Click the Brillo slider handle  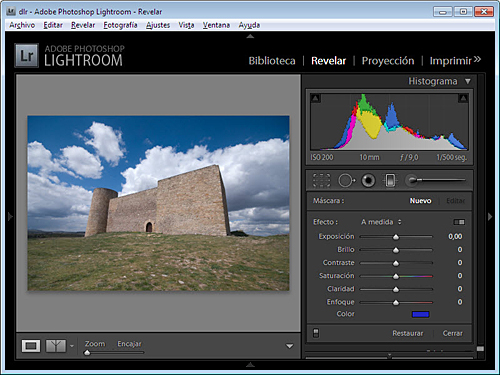396,250
